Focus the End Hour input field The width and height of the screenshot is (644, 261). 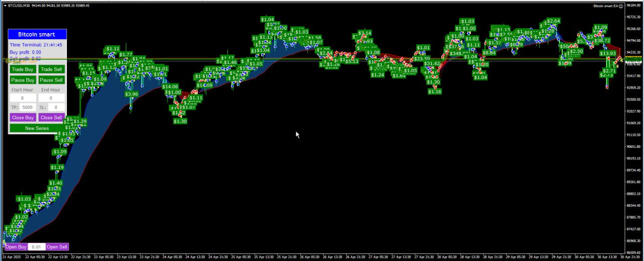coord(51,98)
